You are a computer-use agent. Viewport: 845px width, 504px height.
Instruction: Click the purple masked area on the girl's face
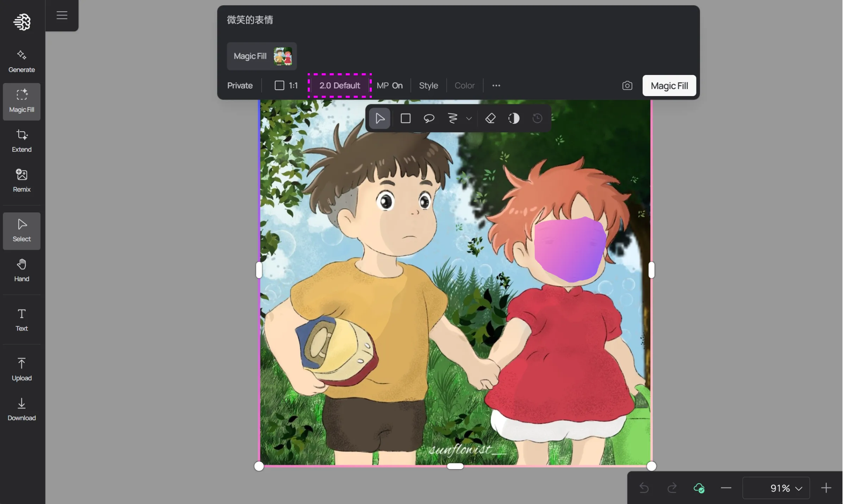click(570, 249)
